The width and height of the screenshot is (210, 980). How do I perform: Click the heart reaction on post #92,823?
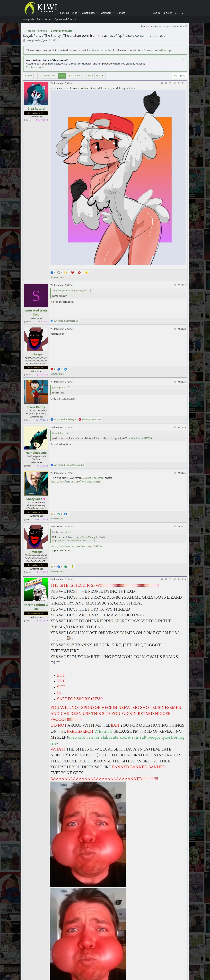52,369
